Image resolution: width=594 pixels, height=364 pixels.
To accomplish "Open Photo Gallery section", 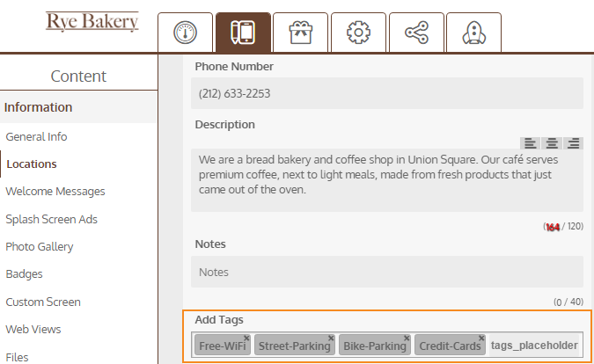I will (40, 247).
